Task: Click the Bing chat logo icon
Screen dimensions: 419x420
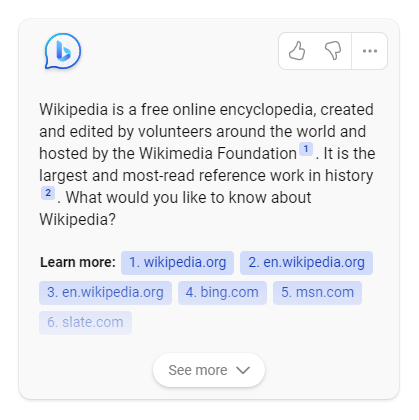Action: point(63,51)
